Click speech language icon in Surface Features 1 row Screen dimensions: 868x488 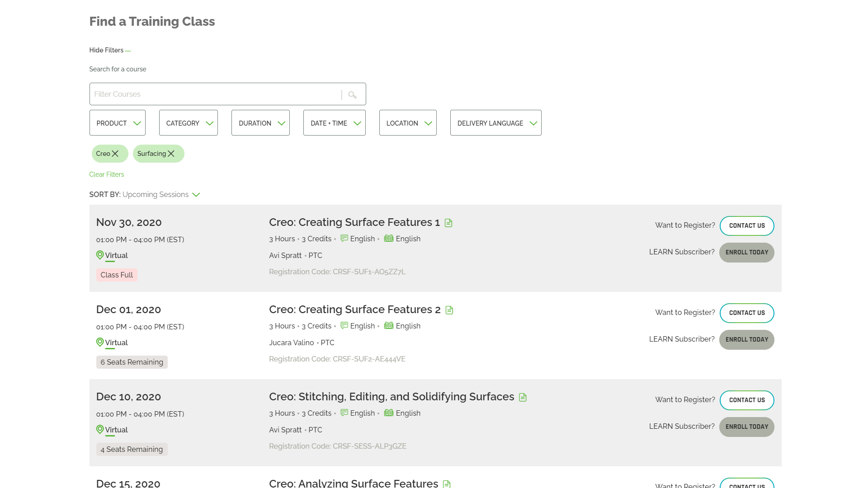pos(344,238)
